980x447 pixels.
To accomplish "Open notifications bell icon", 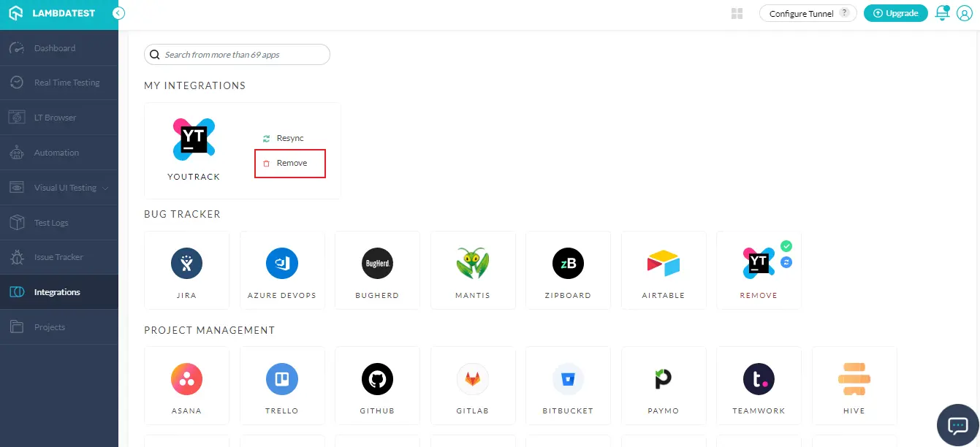I will (943, 13).
